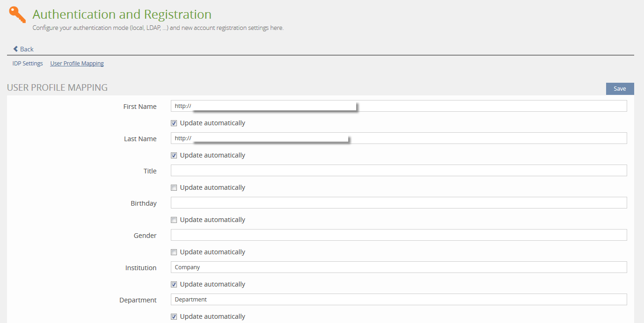Uncheck Update automatically under Last Name
This screenshot has width=644, height=323.
pyautogui.click(x=174, y=156)
